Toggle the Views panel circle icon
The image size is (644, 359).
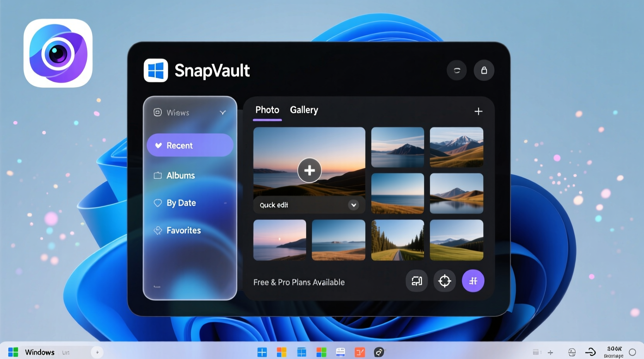(158, 112)
